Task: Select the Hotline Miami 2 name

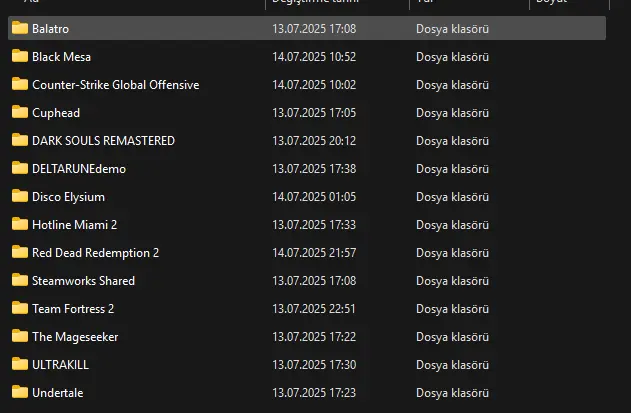Action: point(74,225)
